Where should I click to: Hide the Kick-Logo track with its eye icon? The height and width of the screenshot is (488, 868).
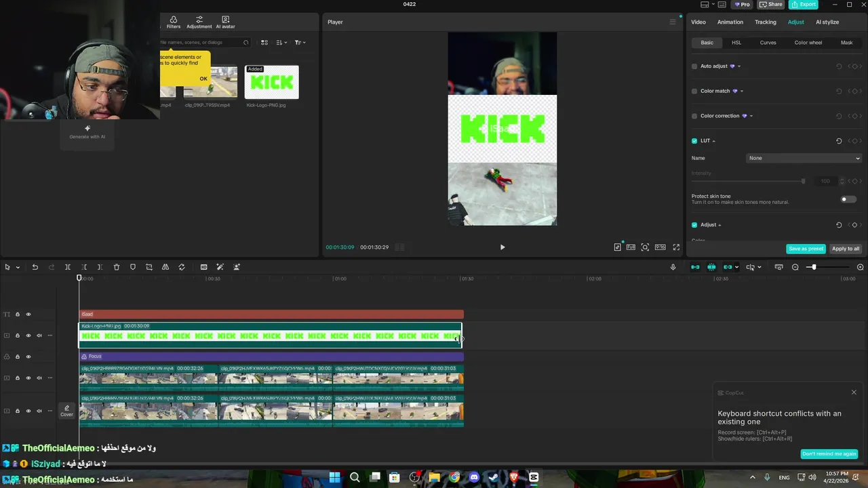coord(28,335)
